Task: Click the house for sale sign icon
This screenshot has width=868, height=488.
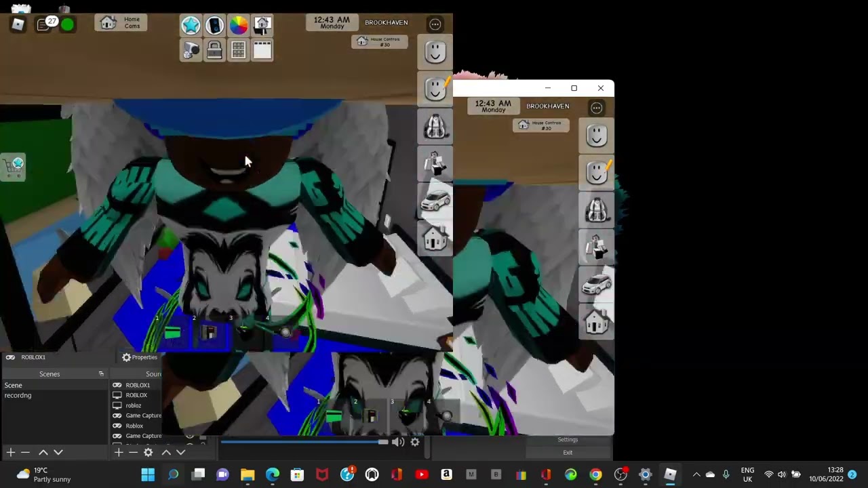Action: (x=262, y=26)
